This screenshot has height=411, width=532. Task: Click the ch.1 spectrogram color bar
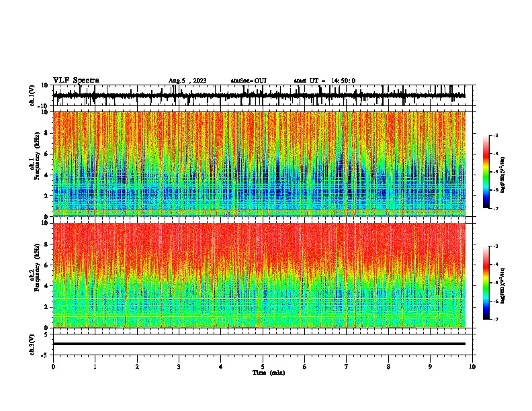point(486,172)
